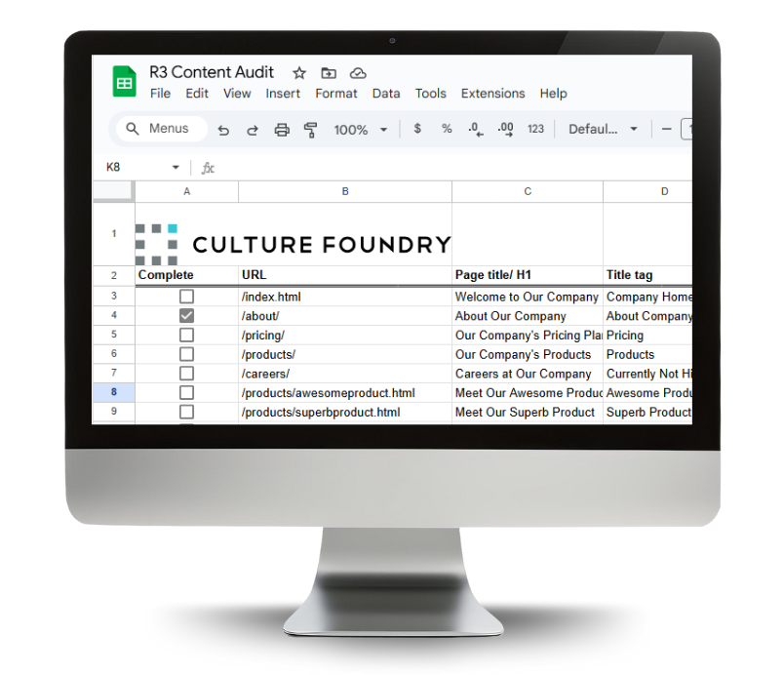Screen dimensions: 784x675
Task: Star the R3 Content Audit document
Action: click(299, 73)
